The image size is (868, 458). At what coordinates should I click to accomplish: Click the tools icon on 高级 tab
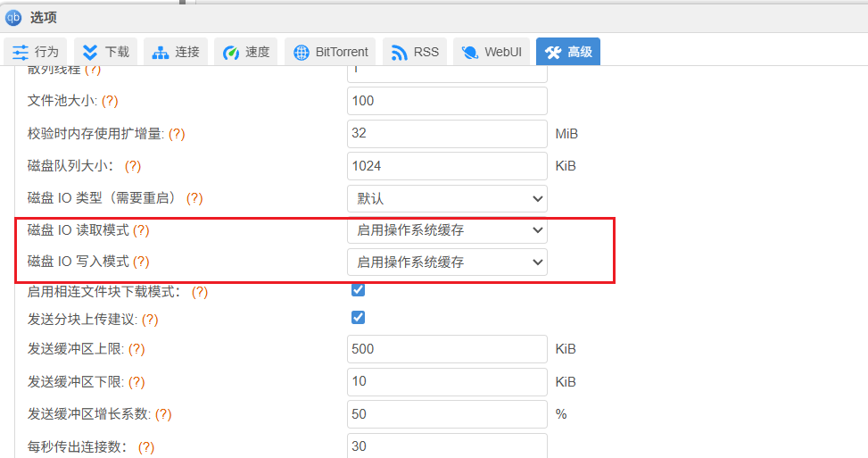553,52
